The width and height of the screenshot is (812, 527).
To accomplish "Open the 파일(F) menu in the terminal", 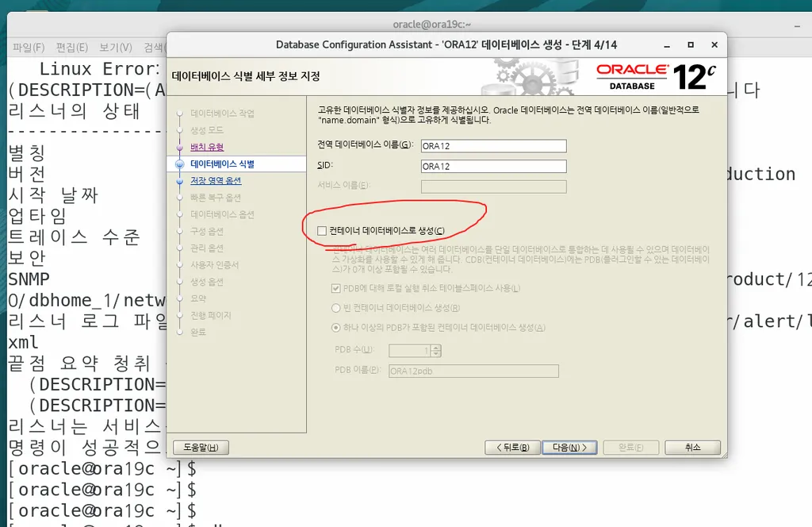I will (29, 48).
